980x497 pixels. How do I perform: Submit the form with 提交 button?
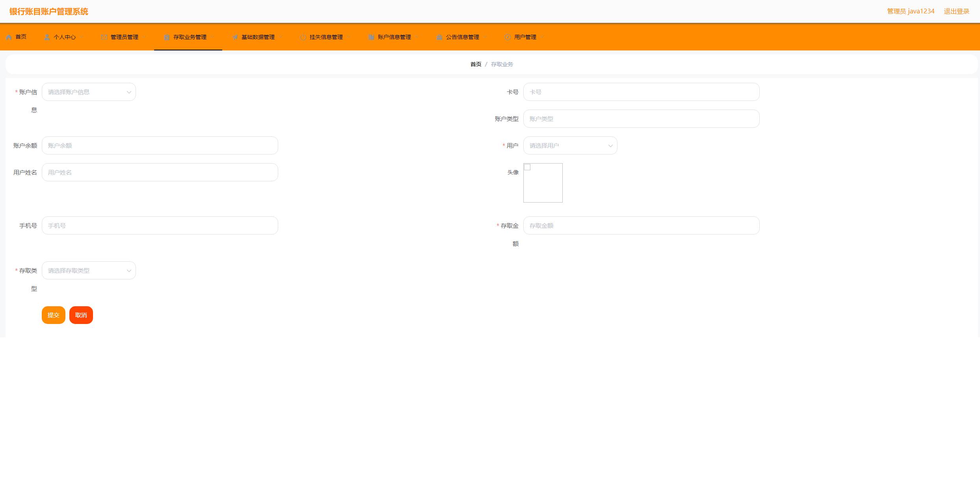click(x=53, y=315)
